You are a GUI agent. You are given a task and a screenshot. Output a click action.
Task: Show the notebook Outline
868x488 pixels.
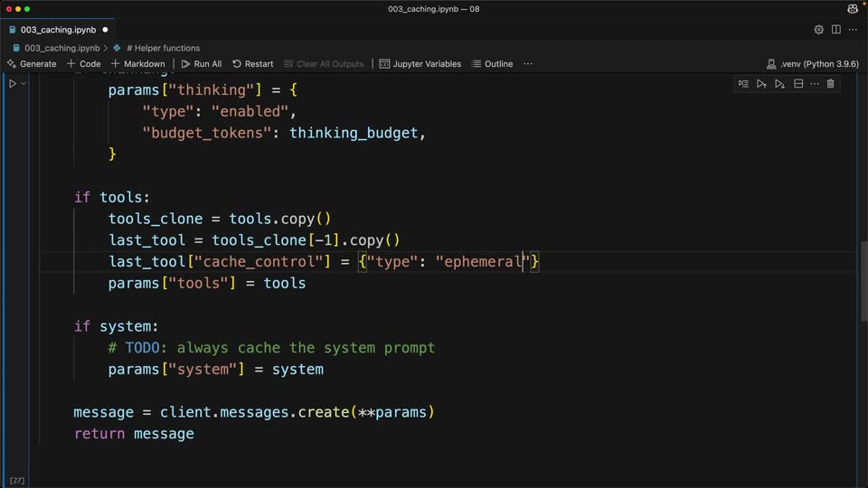[492, 63]
